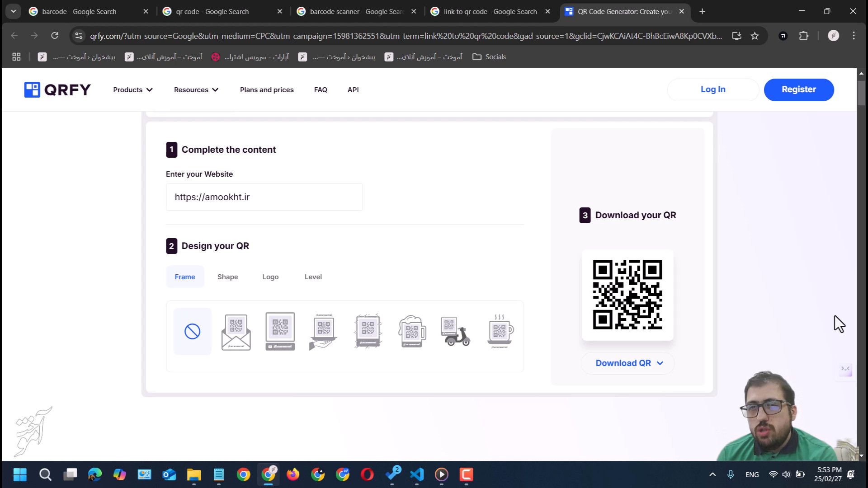Click the generated QR code preview
The image size is (868, 488).
627,295
